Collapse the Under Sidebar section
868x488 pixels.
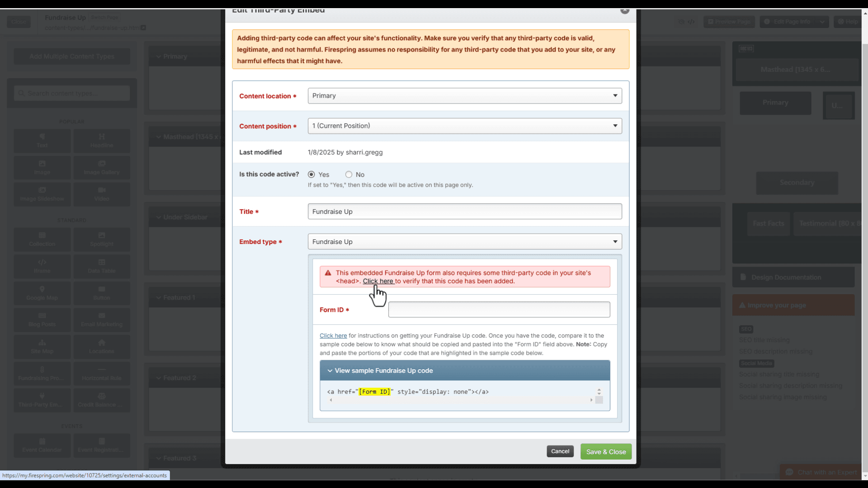pos(159,217)
